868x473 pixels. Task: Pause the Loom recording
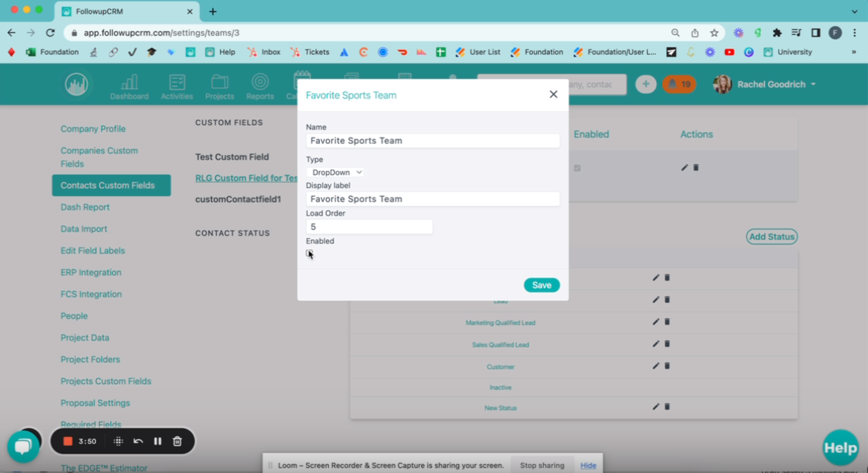(157, 441)
